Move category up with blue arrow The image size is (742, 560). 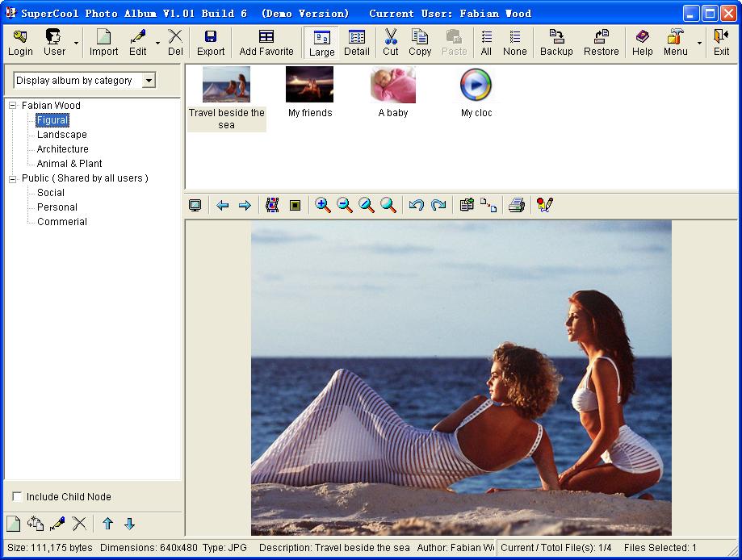(x=107, y=524)
